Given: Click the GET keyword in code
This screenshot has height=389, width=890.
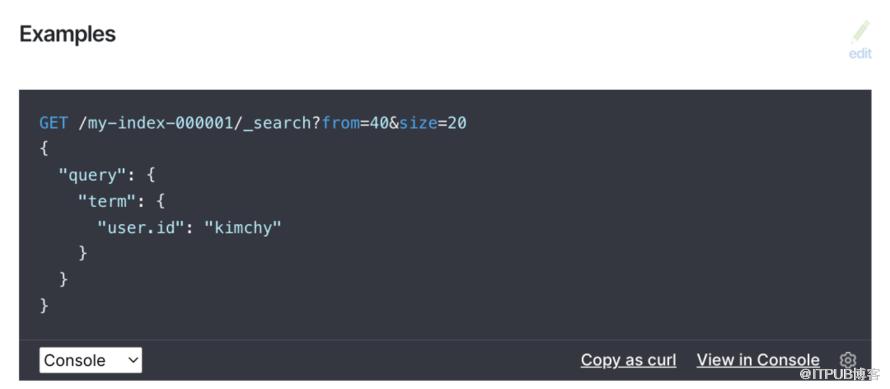Looking at the screenshot, I should [53, 123].
